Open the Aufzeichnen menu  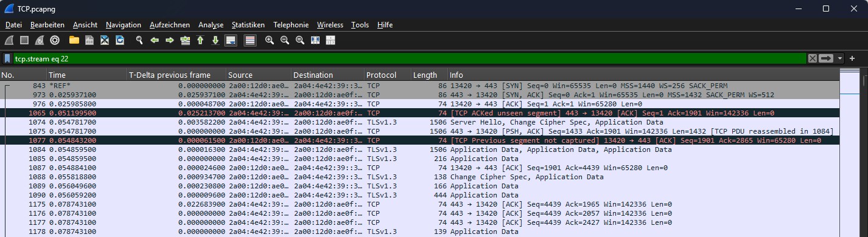pyautogui.click(x=170, y=25)
